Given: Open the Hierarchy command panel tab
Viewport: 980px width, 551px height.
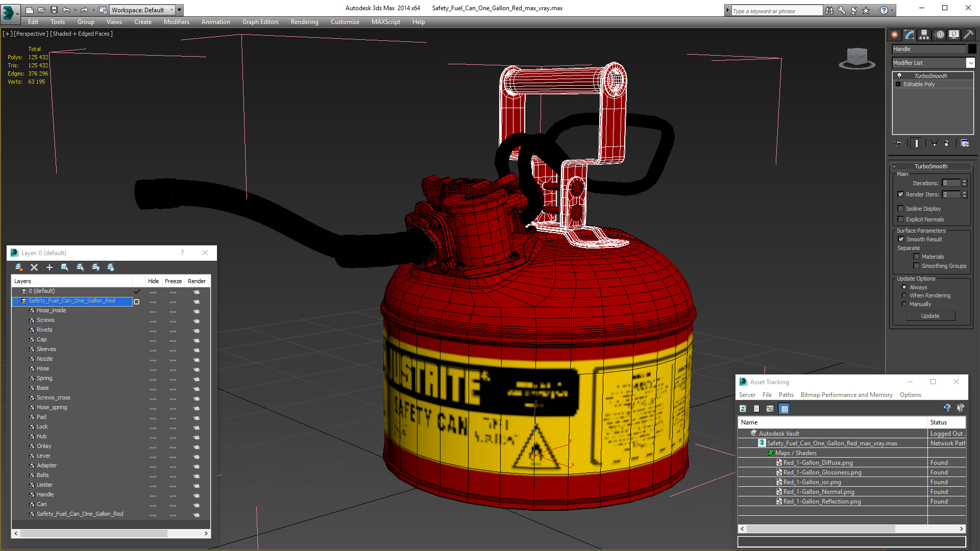Looking at the screenshot, I should tap(924, 35).
